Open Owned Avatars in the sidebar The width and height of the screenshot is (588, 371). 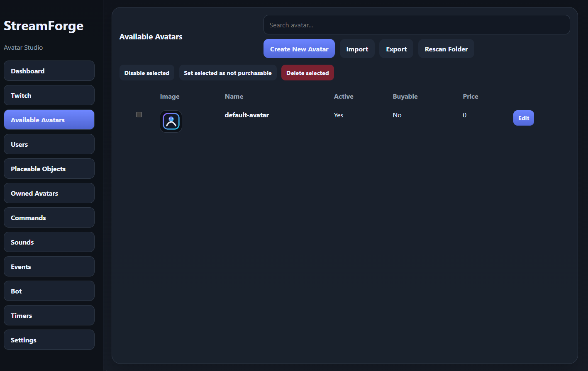(49, 193)
